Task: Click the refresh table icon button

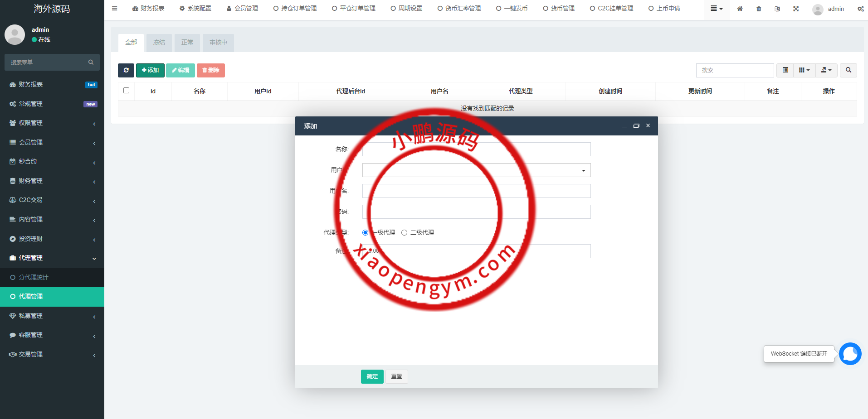Action: pos(126,70)
